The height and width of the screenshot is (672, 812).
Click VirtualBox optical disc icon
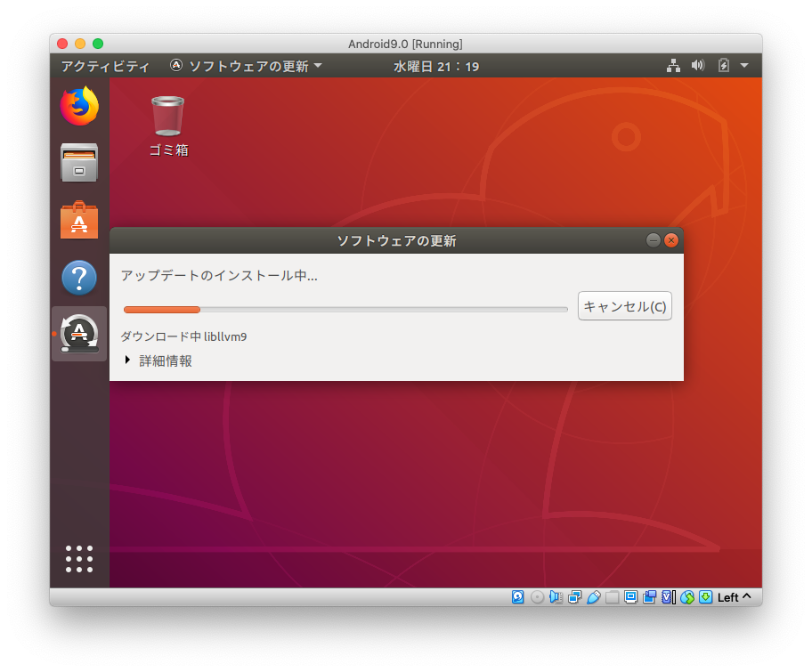538,597
